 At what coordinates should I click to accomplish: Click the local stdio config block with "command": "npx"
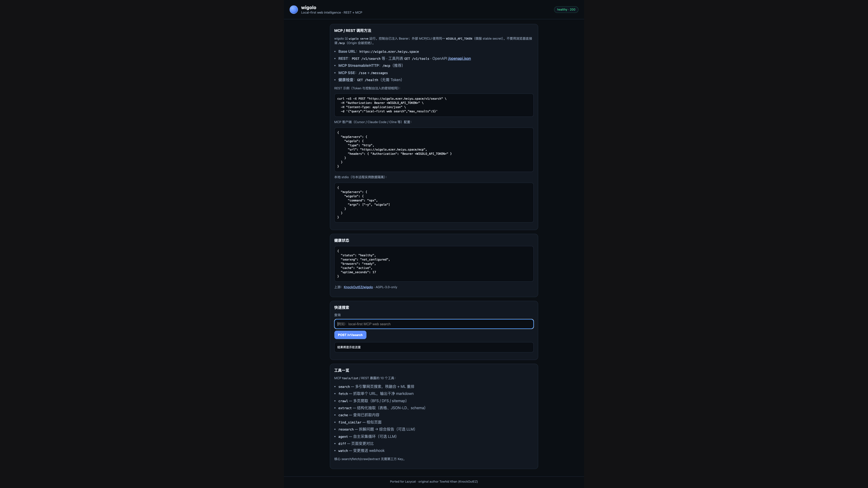[434, 202]
